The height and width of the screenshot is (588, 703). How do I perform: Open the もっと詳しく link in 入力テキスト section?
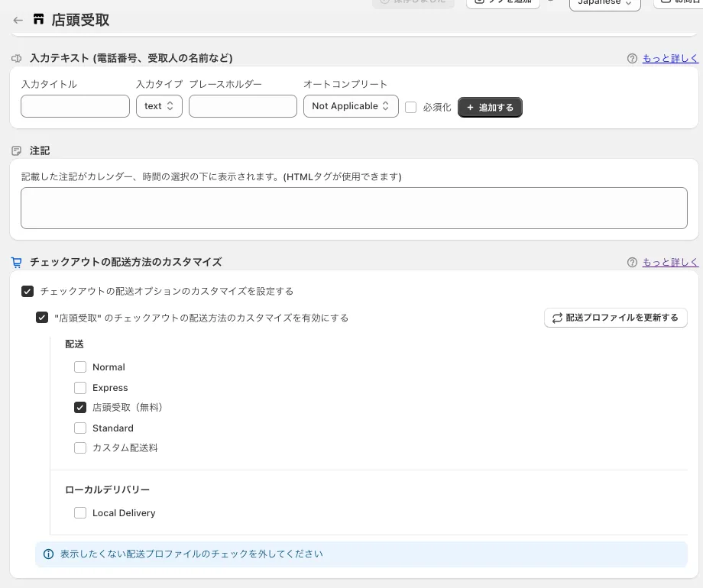coord(670,58)
